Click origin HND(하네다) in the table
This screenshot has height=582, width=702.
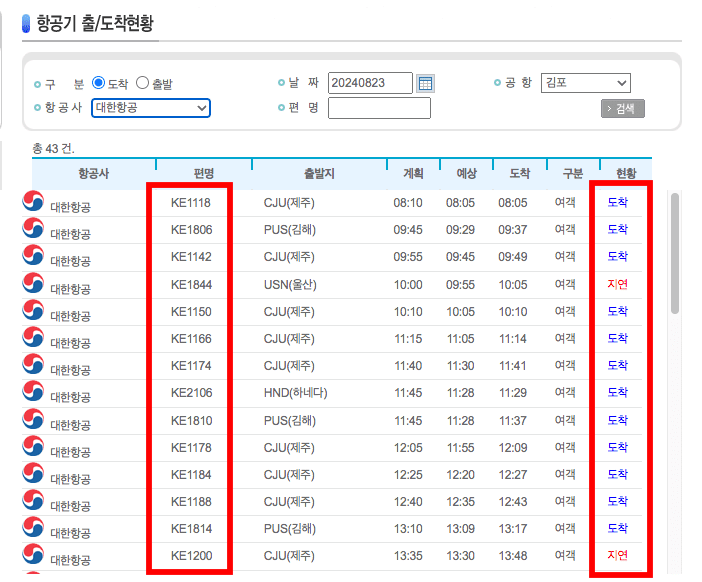(x=295, y=393)
